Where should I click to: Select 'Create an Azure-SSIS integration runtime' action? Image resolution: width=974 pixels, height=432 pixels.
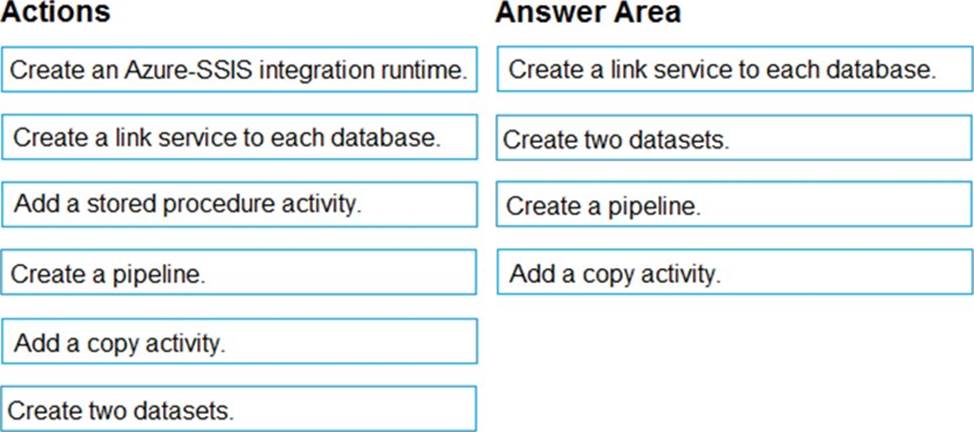pyautogui.click(x=239, y=71)
